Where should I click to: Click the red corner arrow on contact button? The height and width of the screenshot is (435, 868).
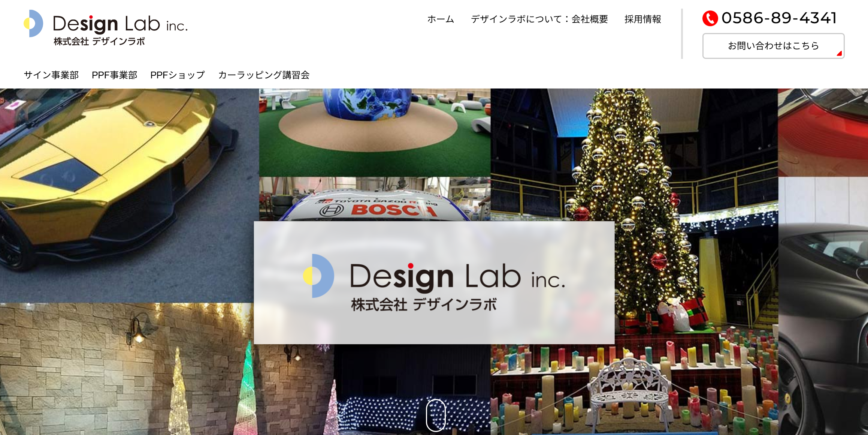tap(839, 54)
